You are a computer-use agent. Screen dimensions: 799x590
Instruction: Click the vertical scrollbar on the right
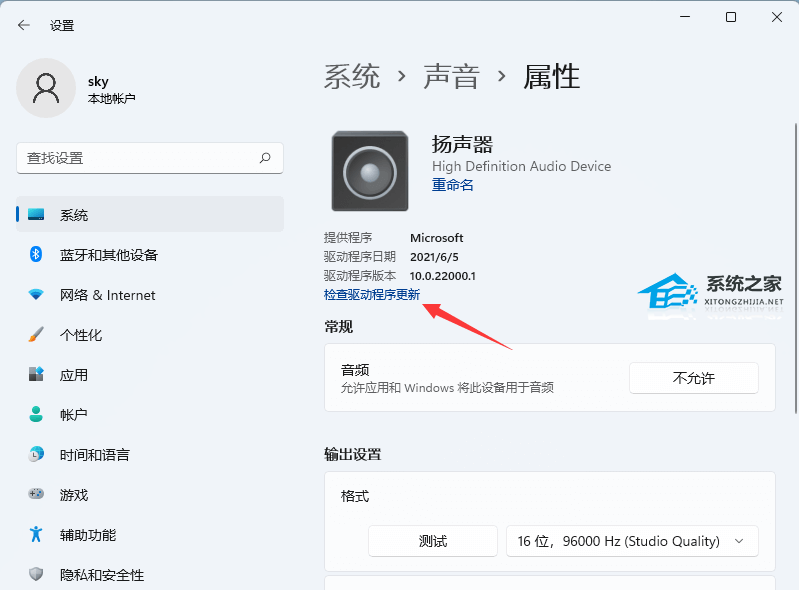coord(795,268)
